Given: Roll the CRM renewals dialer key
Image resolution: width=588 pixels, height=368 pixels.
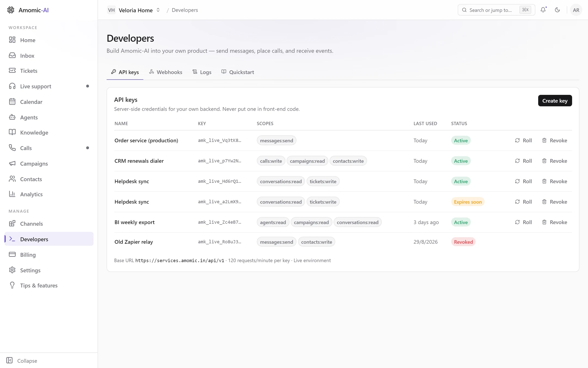Looking at the screenshot, I should [x=523, y=161].
